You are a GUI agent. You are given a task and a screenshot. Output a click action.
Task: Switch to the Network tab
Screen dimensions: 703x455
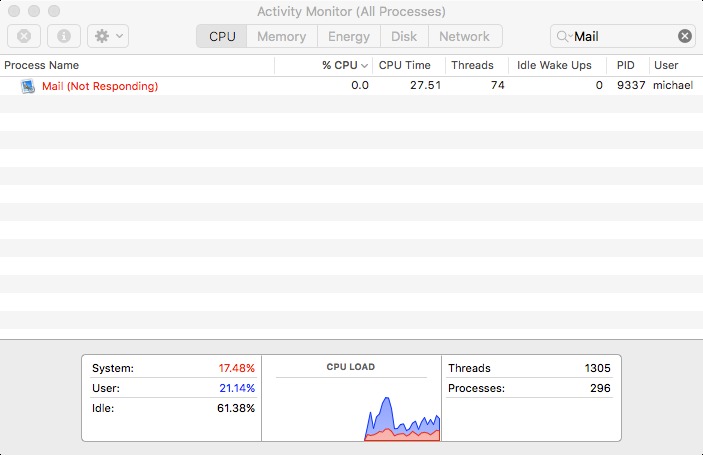point(464,36)
